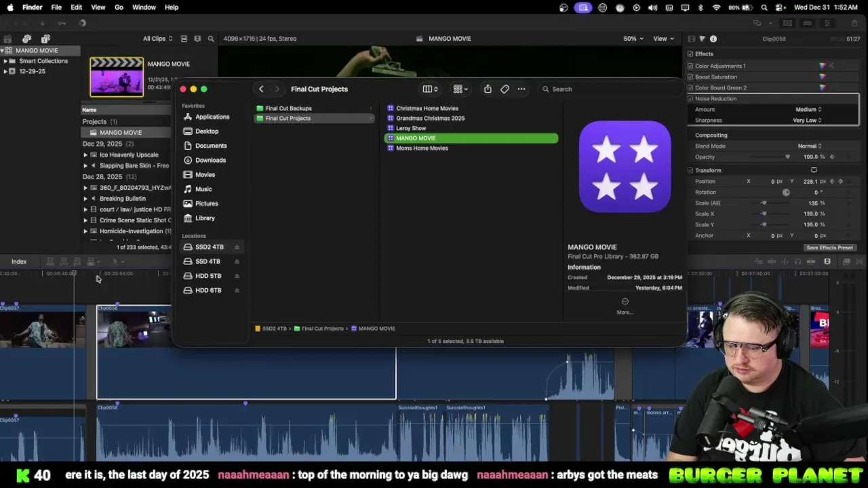This screenshot has height=488, width=868.
Task: Open color controls for Color Board Green 2
Action: click(823, 87)
